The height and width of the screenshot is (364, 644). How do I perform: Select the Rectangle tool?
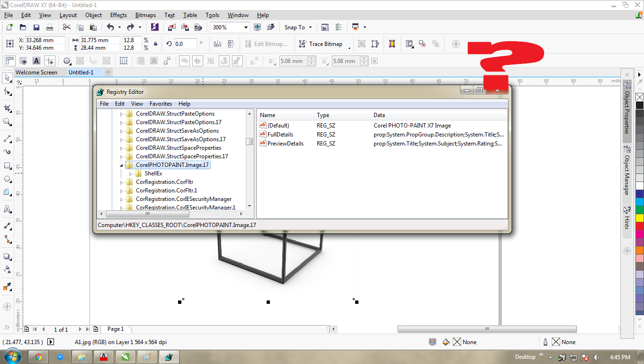(x=7, y=166)
